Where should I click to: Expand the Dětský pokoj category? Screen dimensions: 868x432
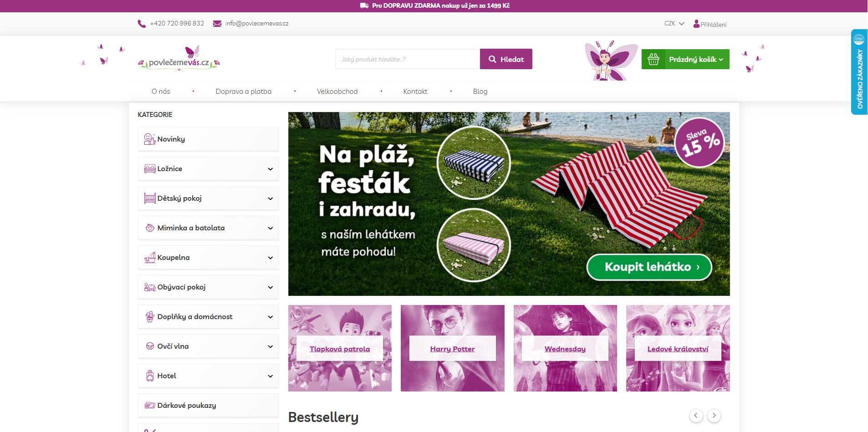[x=271, y=198]
